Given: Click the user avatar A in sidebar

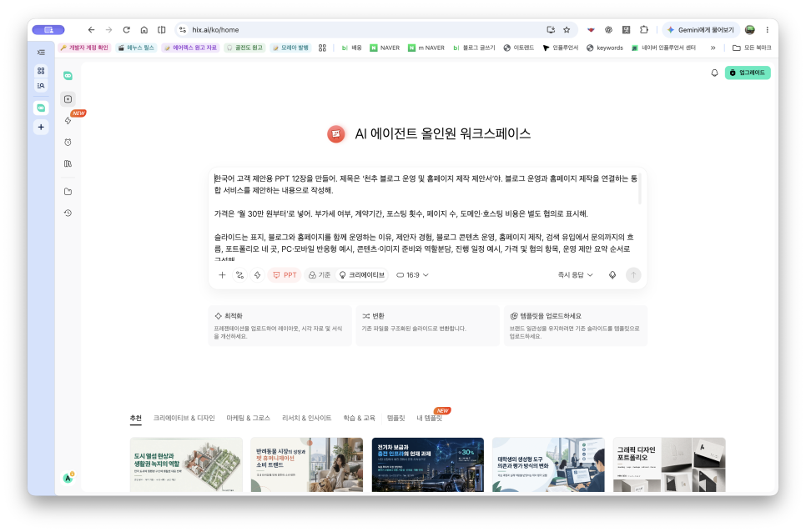Looking at the screenshot, I should click(x=68, y=478).
